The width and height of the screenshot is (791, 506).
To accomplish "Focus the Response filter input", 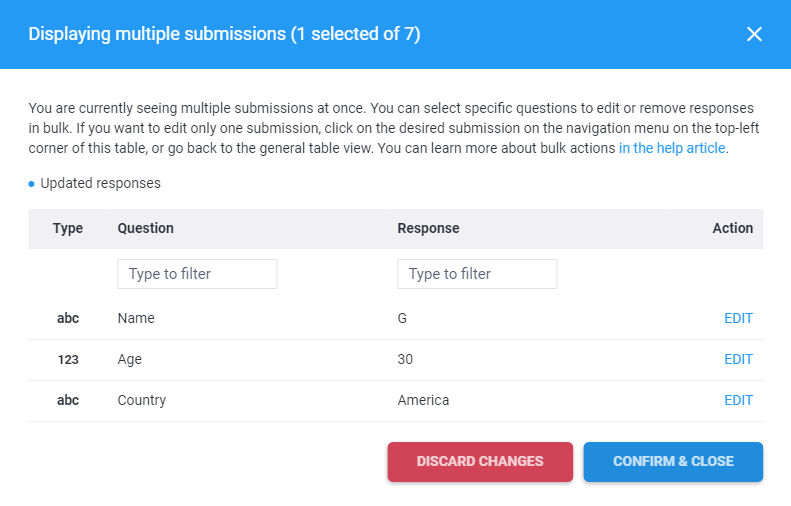I will click(477, 274).
